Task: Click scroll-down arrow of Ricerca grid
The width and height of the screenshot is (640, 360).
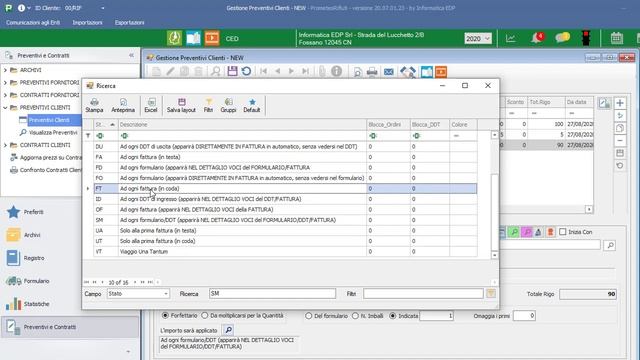Action: pyautogui.click(x=494, y=255)
